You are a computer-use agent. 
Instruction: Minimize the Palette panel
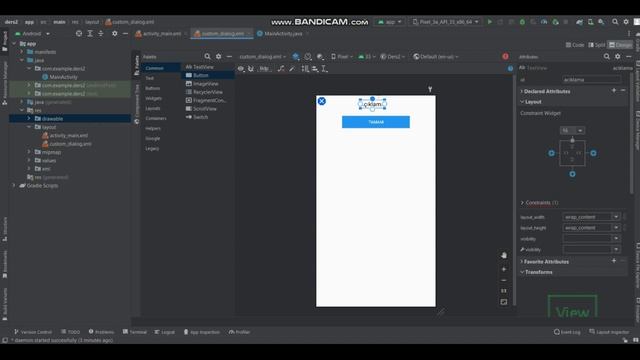point(229,56)
